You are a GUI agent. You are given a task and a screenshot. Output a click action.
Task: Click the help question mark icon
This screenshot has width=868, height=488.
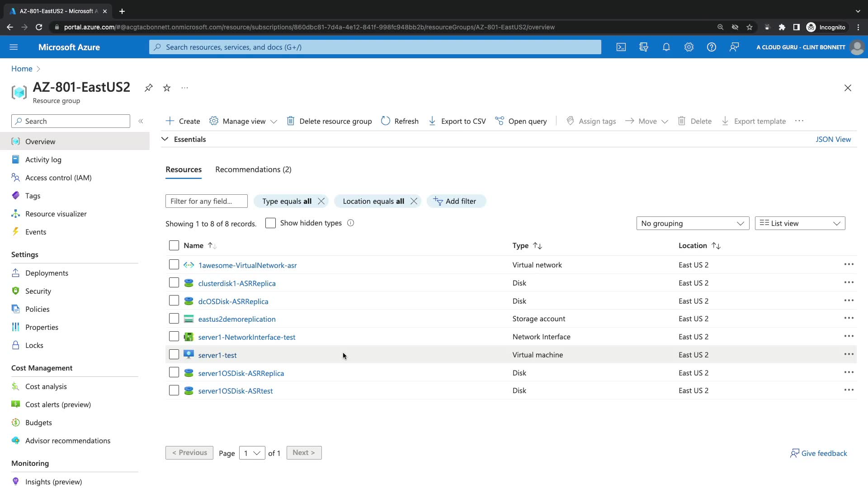pyautogui.click(x=711, y=47)
